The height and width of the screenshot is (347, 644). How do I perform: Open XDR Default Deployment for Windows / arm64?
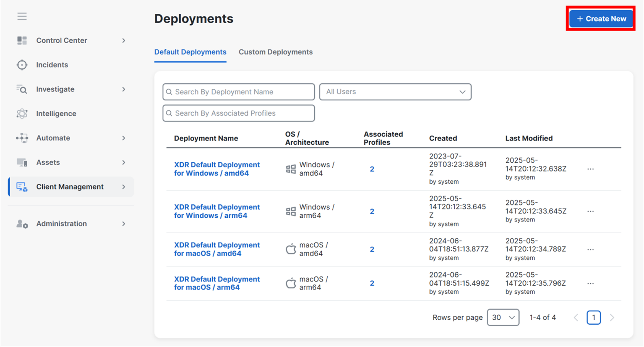[217, 211]
